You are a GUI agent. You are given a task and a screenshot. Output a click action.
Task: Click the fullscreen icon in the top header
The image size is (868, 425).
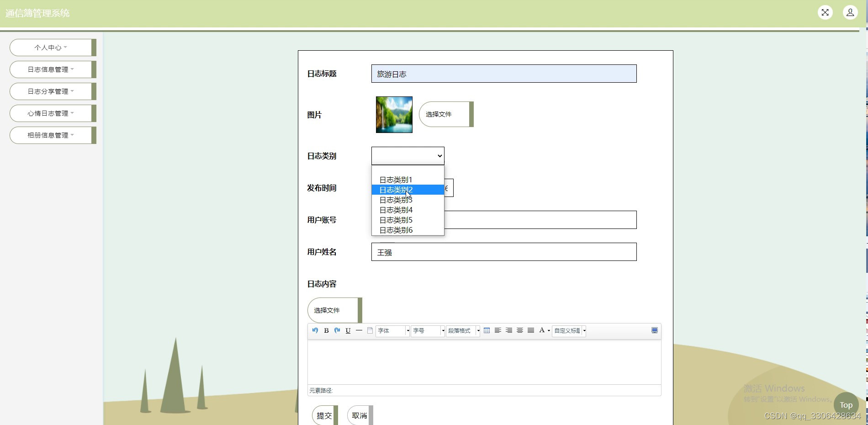[x=825, y=12]
